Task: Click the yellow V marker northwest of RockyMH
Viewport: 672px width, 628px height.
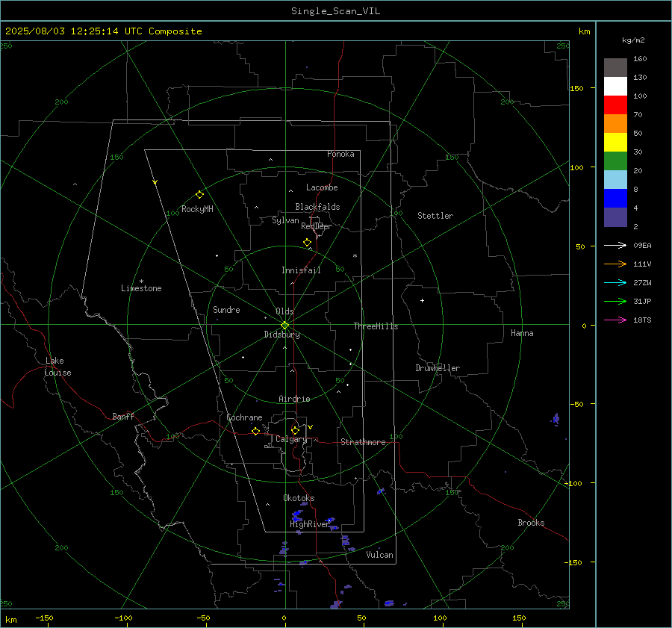Action: coord(155,182)
